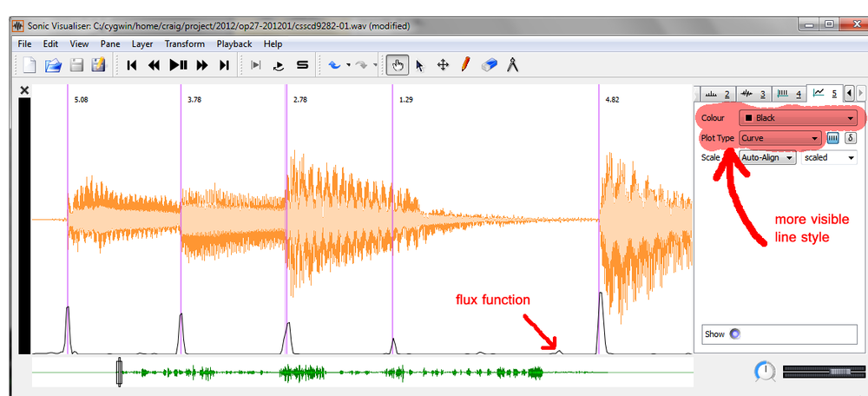Choose the Move crosshair tool

point(443,65)
